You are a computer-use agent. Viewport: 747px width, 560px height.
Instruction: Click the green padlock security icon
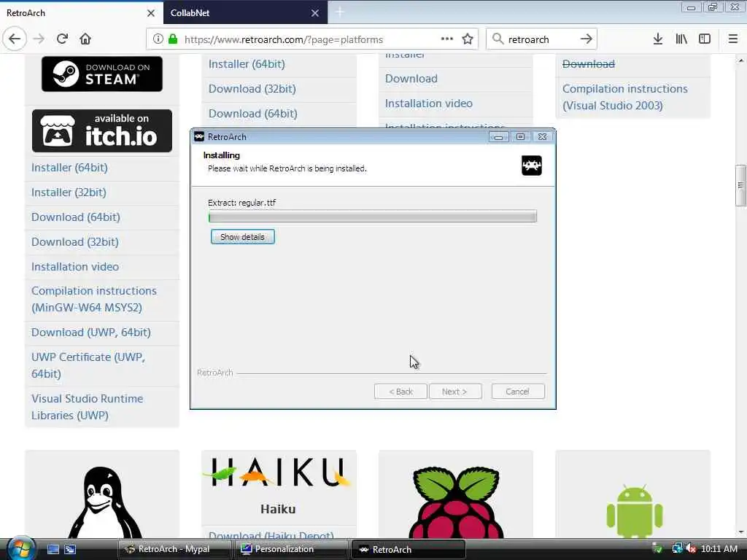pyautogui.click(x=173, y=39)
